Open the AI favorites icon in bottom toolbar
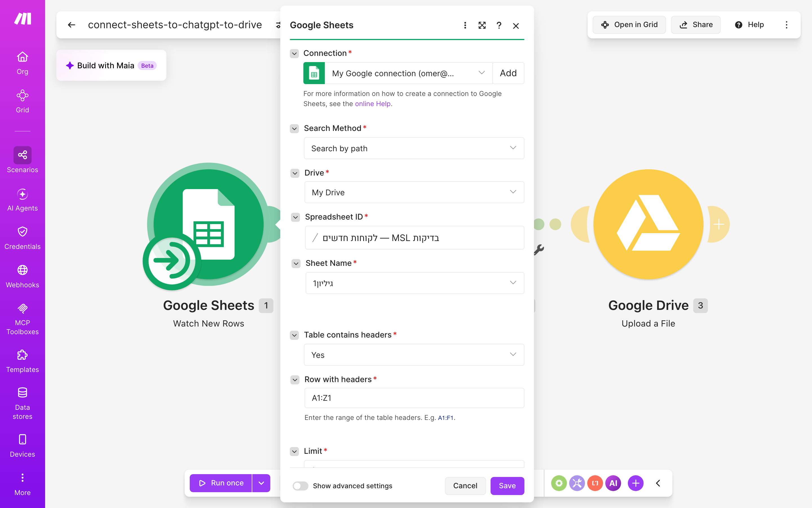 pos(613,483)
